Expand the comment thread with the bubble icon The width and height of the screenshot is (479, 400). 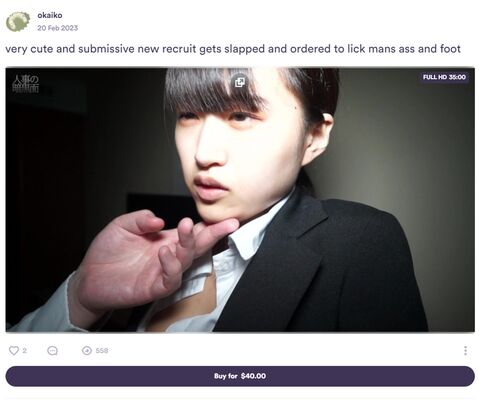tap(52, 351)
